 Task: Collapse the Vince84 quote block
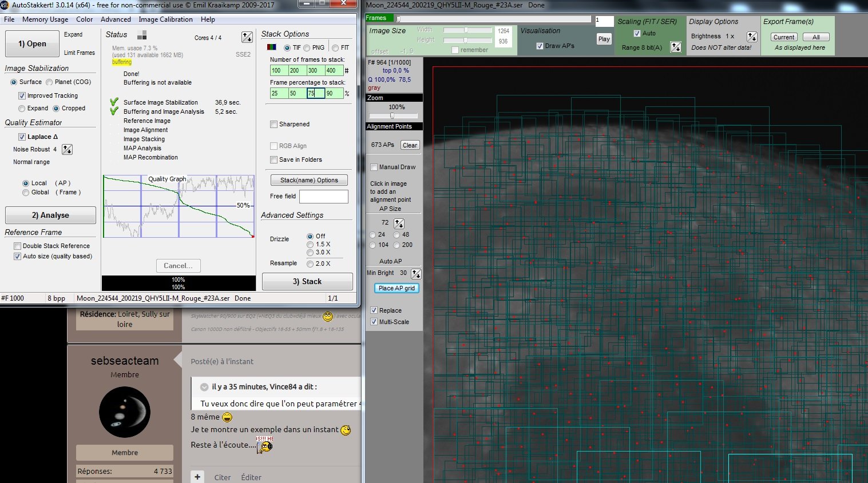pos(204,387)
